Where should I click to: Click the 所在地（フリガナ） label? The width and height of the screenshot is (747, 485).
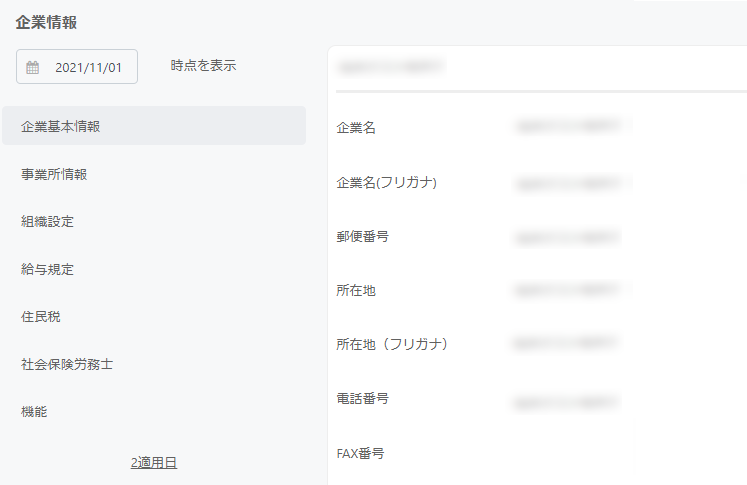tap(392, 344)
